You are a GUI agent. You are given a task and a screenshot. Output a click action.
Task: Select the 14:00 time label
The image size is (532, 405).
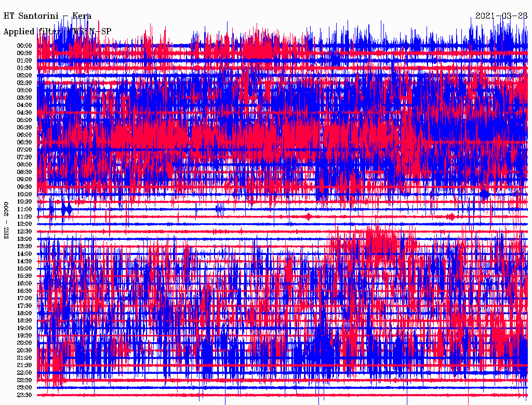click(x=24, y=254)
